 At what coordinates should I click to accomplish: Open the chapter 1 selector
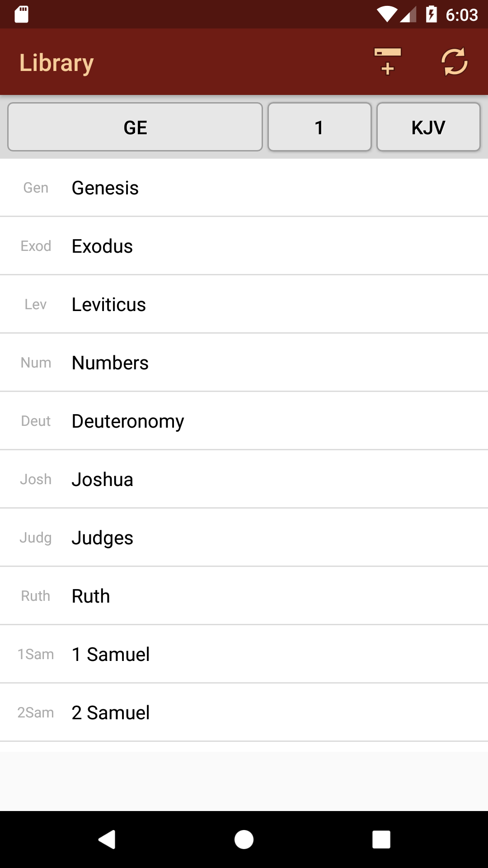(319, 127)
